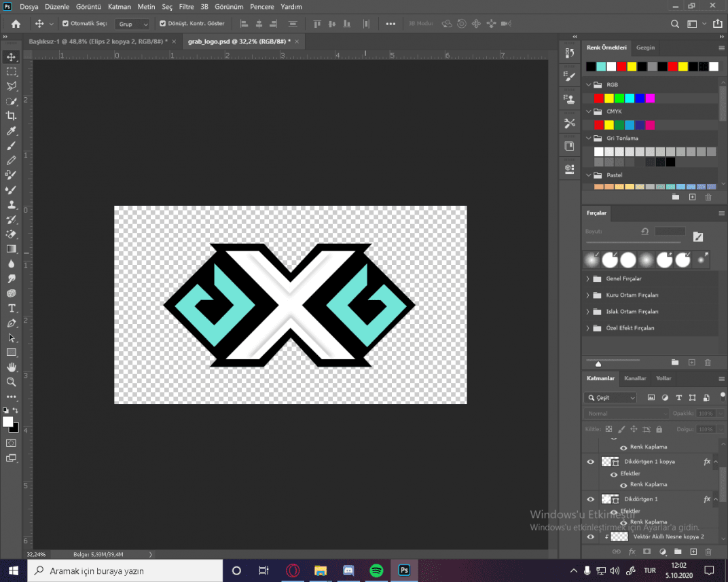Click the zoom percentage field in status bar
The width and height of the screenshot is (728, 582).
pyautogui.click(x=36, y=554)
